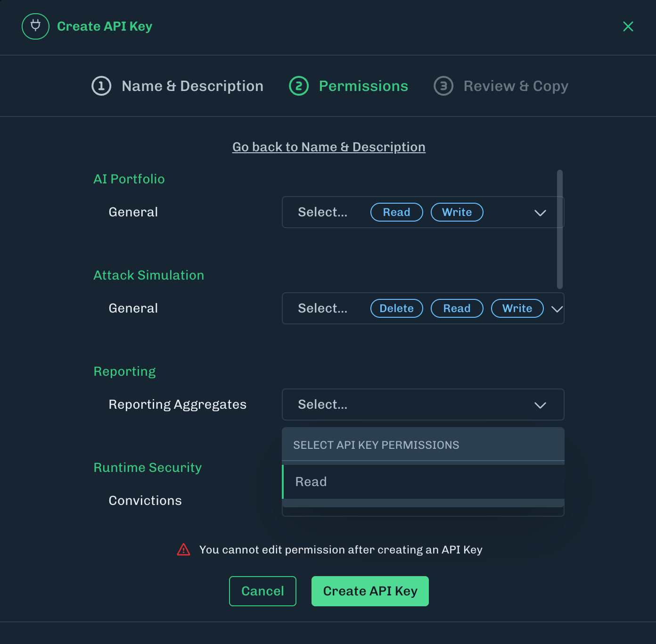The height and width of the screenshot is (644, 656).
Task: Click Select... placeholder in AI Portfolio General
Action: tap(323, 212)
